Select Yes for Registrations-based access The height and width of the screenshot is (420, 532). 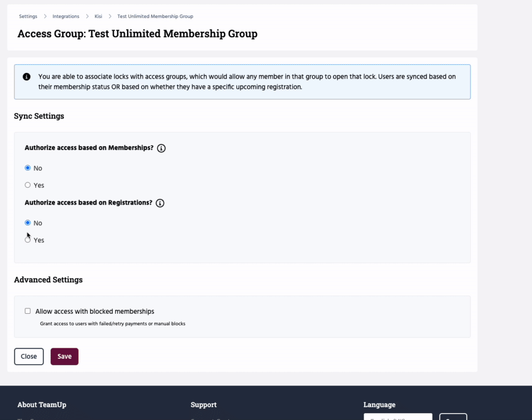28,240
